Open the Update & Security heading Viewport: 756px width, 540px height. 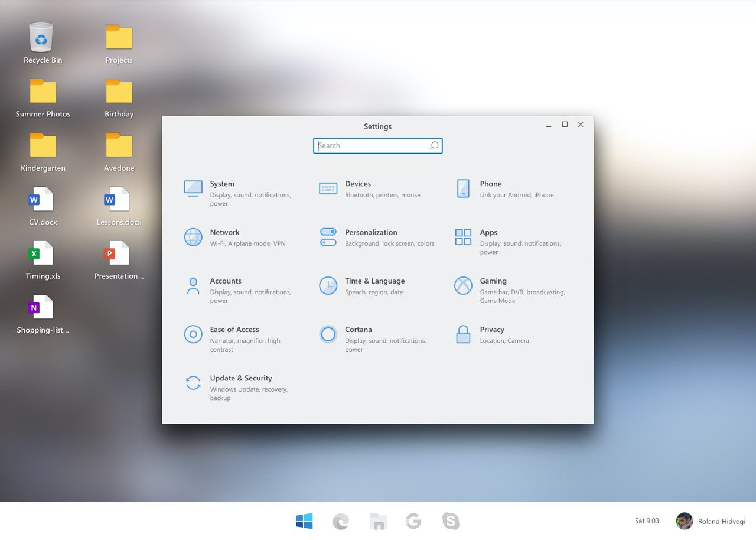(241, 378)
